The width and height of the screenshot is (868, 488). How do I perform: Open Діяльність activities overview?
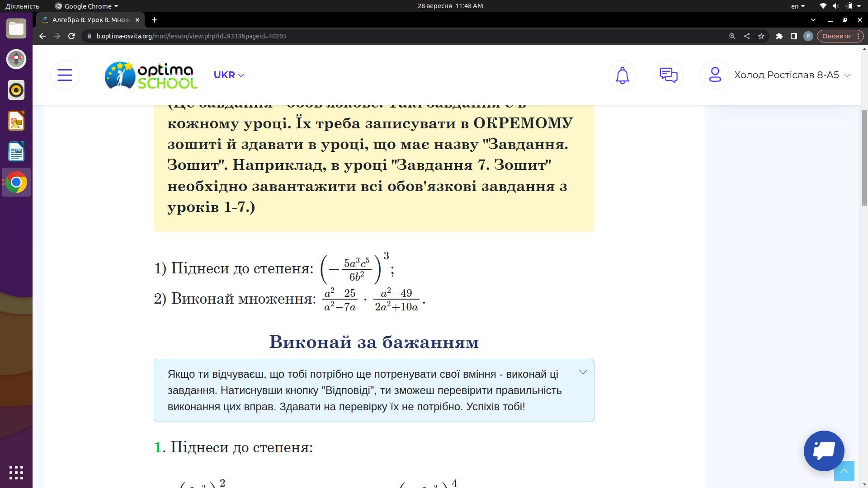22,6
